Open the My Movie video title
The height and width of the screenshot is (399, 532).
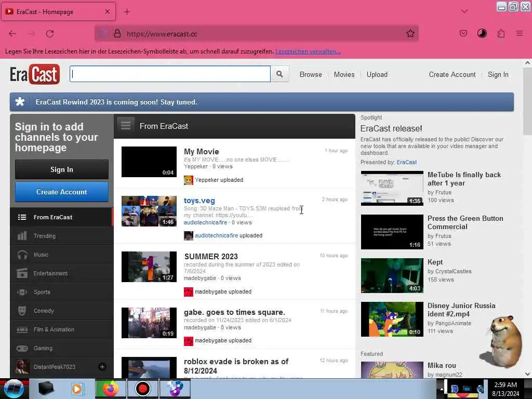coord(201,152)
